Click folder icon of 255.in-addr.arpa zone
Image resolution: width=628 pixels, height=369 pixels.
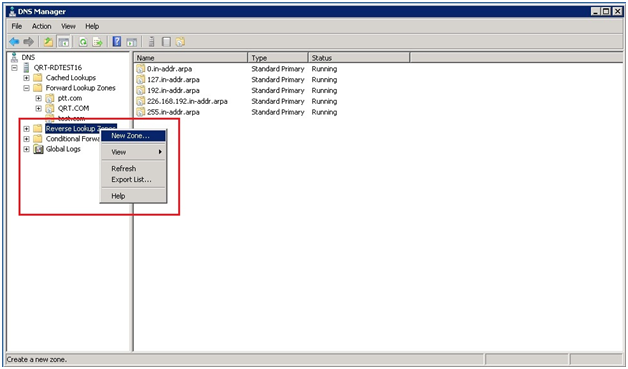click(141, 112)
